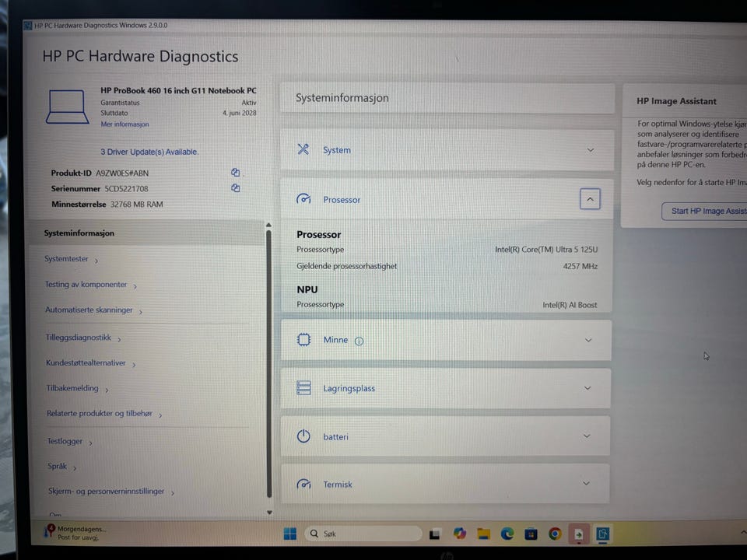The width and height of the screenshot is (747, 560).
Task: Select the Intel(R) Core(TM) Ultra 5 125U text
Action: pos(546,250)
